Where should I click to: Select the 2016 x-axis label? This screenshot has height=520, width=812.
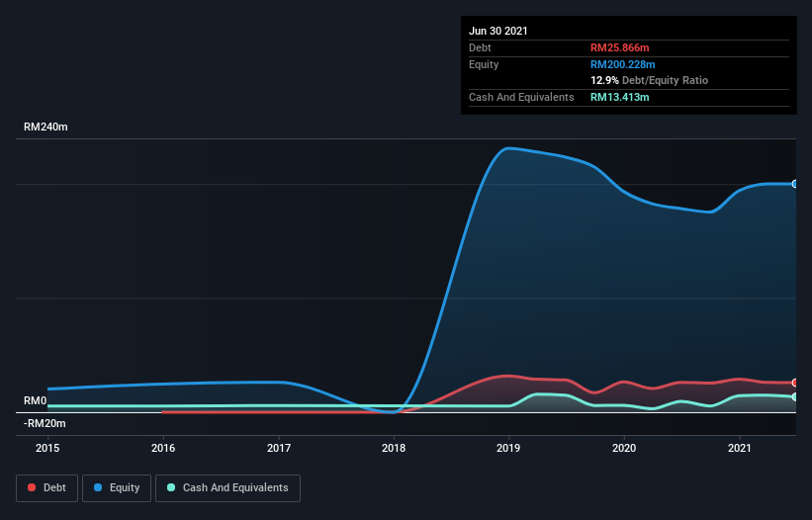[x=163, y=448]
